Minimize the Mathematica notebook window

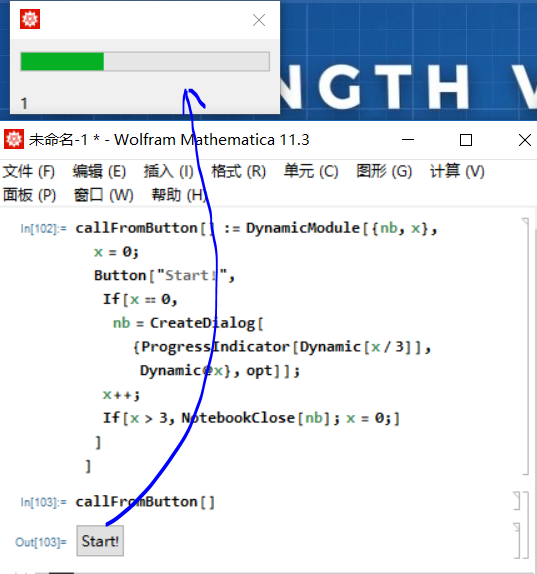pos(408,140)
